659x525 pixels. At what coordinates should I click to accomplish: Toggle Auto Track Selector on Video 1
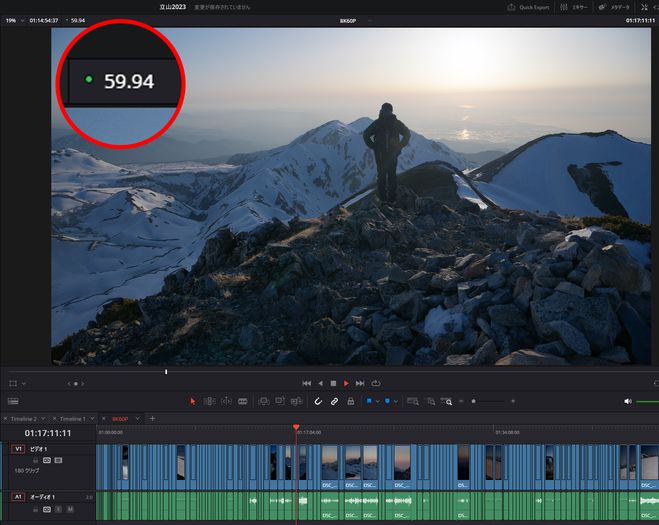tap(47, 461)
